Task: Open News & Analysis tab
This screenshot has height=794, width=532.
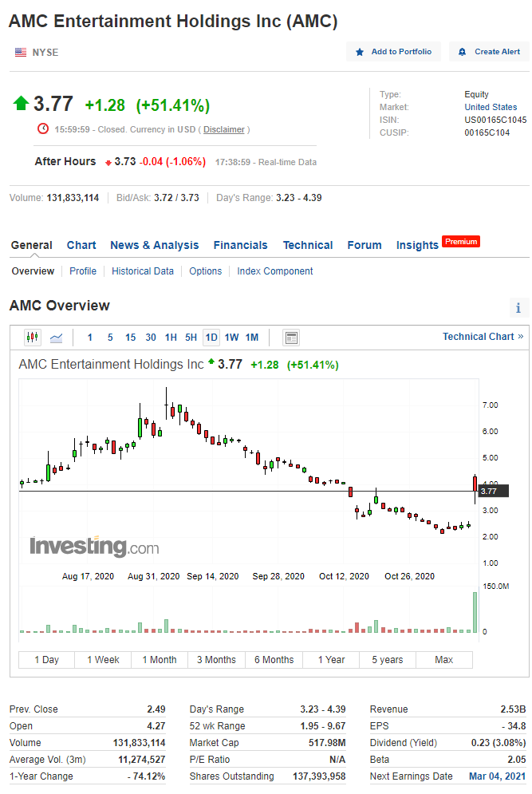Action: [x=155, y=245]
